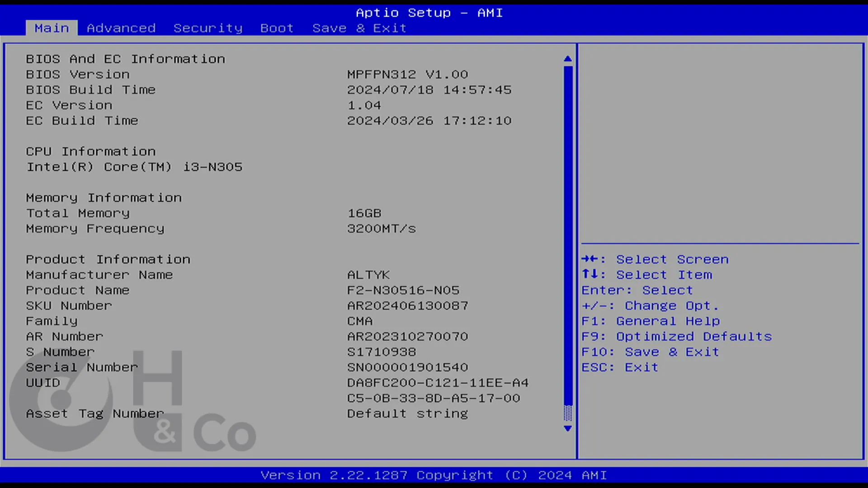Click the Intel(R) Core(TM) i3-N305 line
Viewport: 868px width, 488px height.
click(x=134, y=167)
